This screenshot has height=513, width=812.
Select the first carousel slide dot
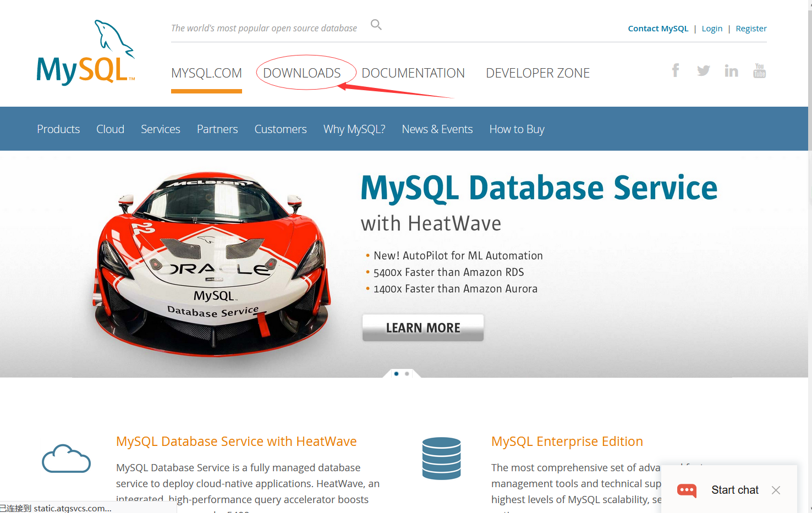[x=396, y=374]
